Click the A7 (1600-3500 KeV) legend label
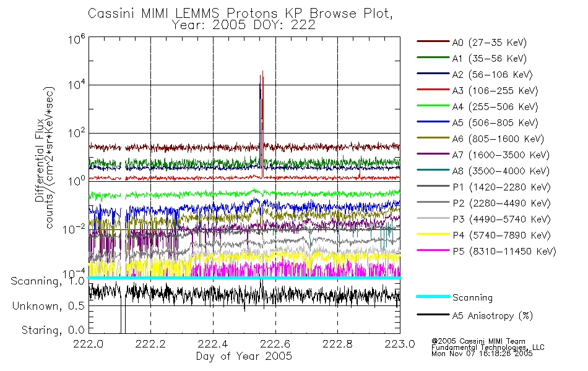Screen dimensions: 588x371 tap(501, 155)
